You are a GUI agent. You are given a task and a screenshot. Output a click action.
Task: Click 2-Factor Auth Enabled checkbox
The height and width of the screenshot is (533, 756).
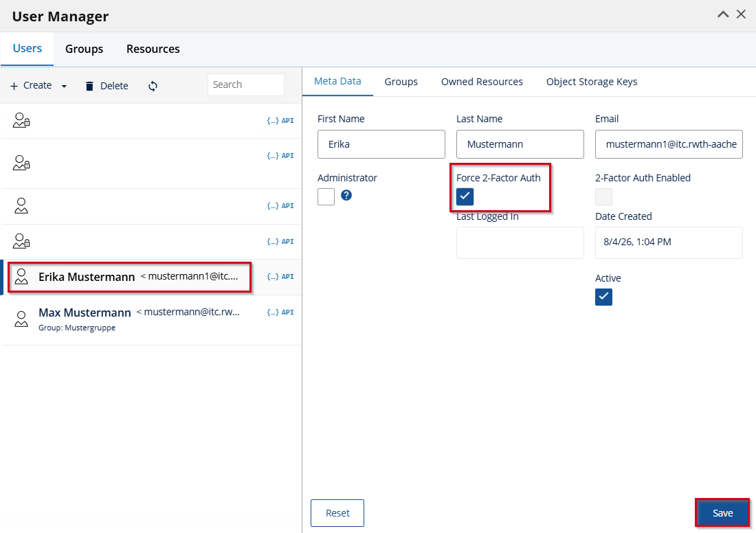tap(603, 196)
